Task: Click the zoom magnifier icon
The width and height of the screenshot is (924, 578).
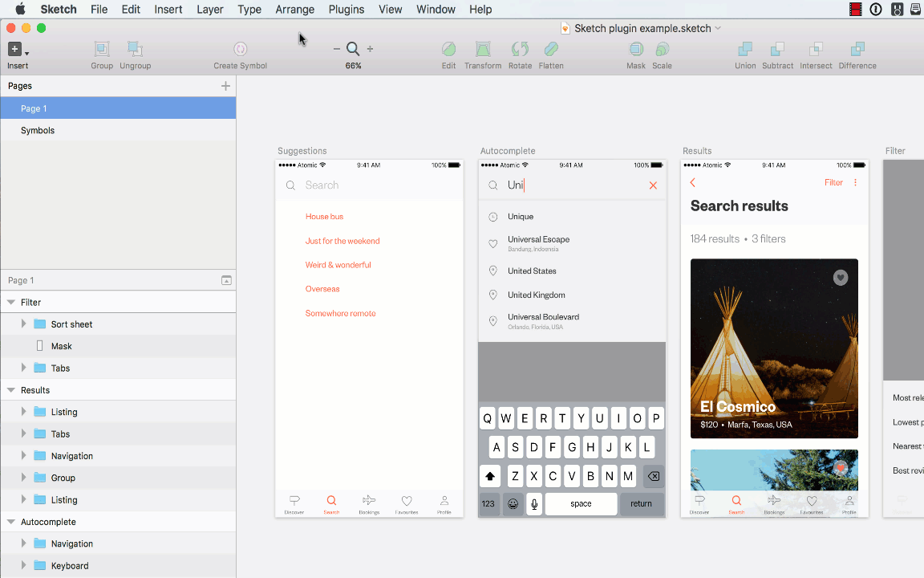Action: pyautogui.click(x=353, y=49)
